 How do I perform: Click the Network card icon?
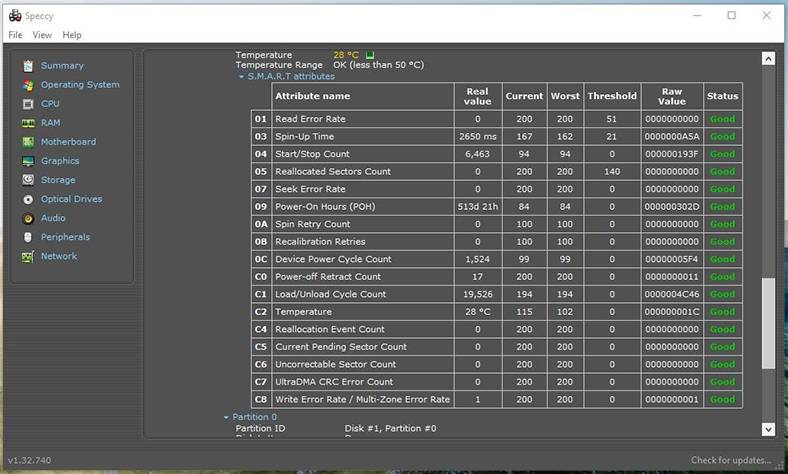pyautogui.click(x=28, y=257)
